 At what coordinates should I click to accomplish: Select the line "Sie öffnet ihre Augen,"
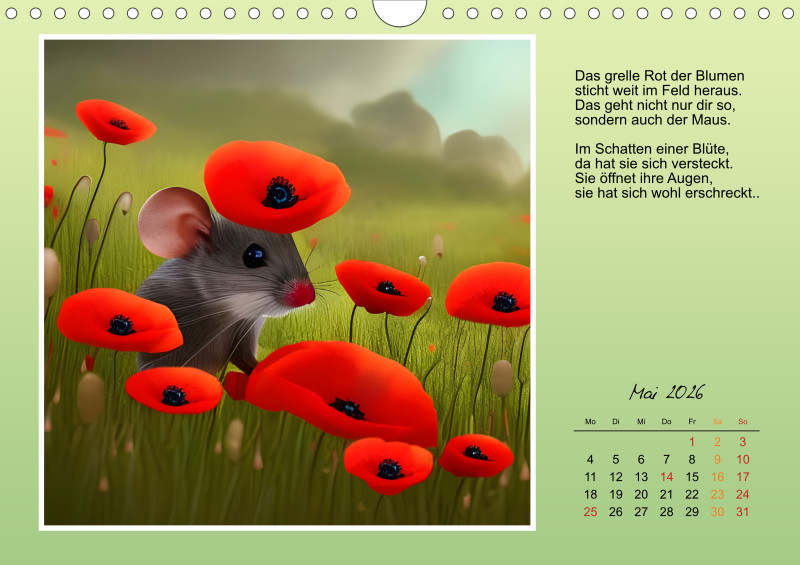point(644,179)
